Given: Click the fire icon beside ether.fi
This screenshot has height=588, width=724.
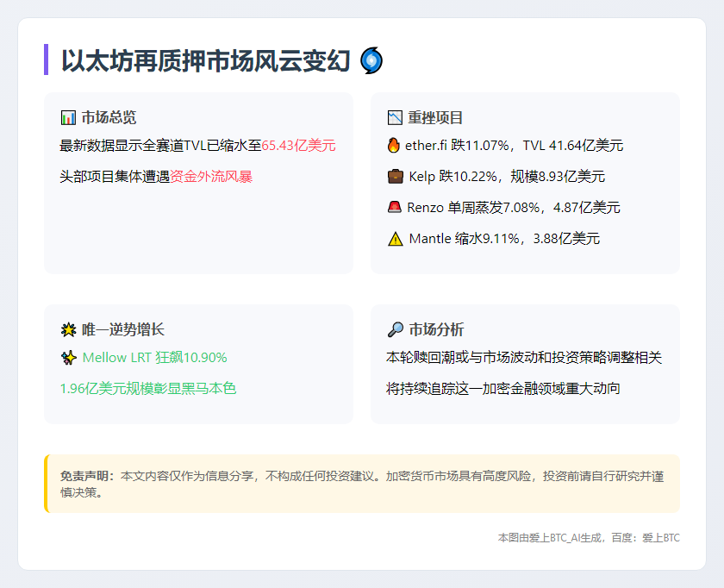Looking at the screenshot, I should (x=393, y=145).
